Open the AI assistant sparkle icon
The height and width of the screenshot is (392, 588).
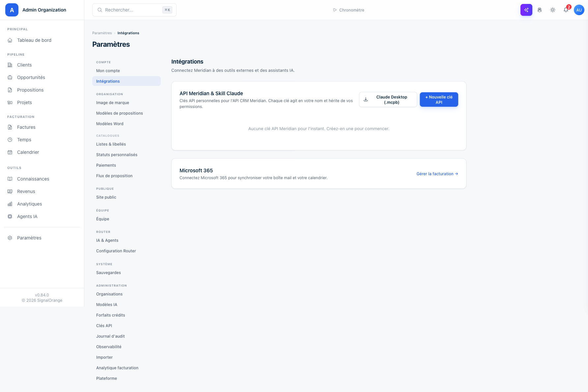tap(526, 10)
